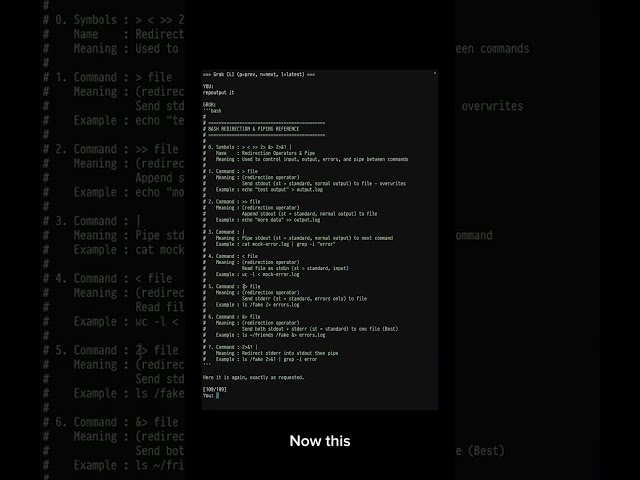Click example "wc -l < mock-error.log" in terminal
Viewport: 640px width, 480px height.
(x=270, y=274)
